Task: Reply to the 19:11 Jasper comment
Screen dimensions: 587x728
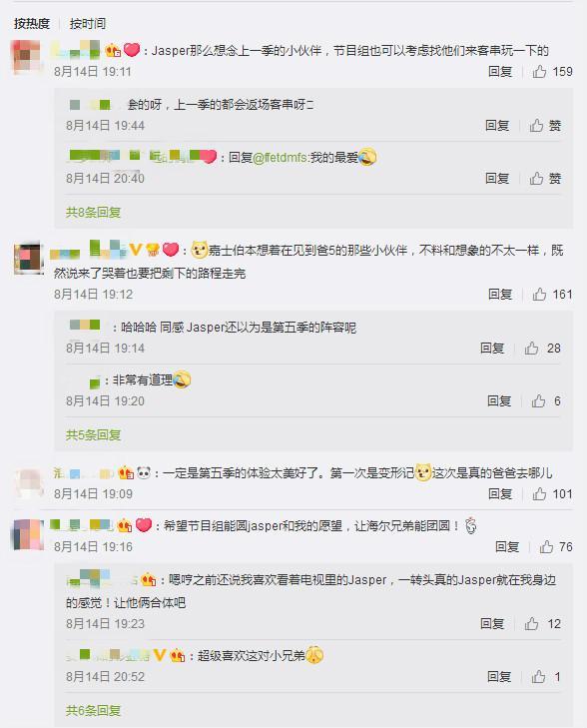Action: [500, 72]
